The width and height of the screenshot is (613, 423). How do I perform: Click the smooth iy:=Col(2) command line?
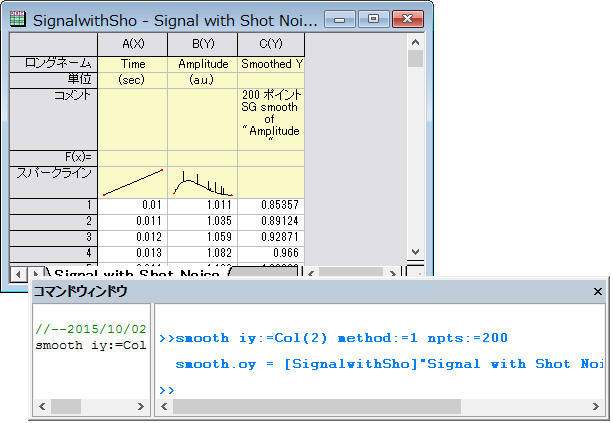coord(333,338)
